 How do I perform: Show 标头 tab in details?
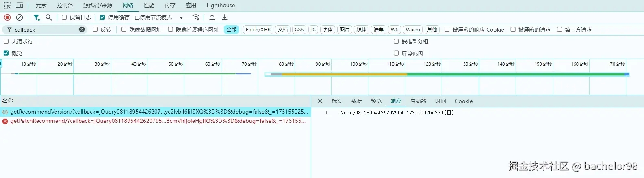coord(337,101)
